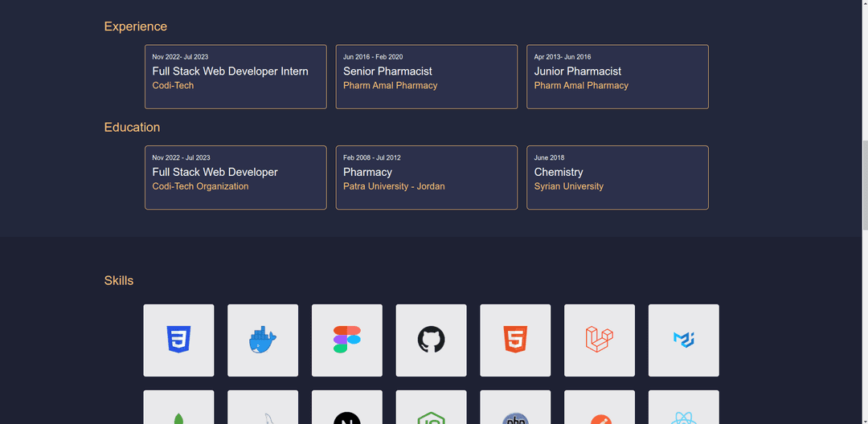
Task: Select the Next.js skill tile
Action: 347,407
